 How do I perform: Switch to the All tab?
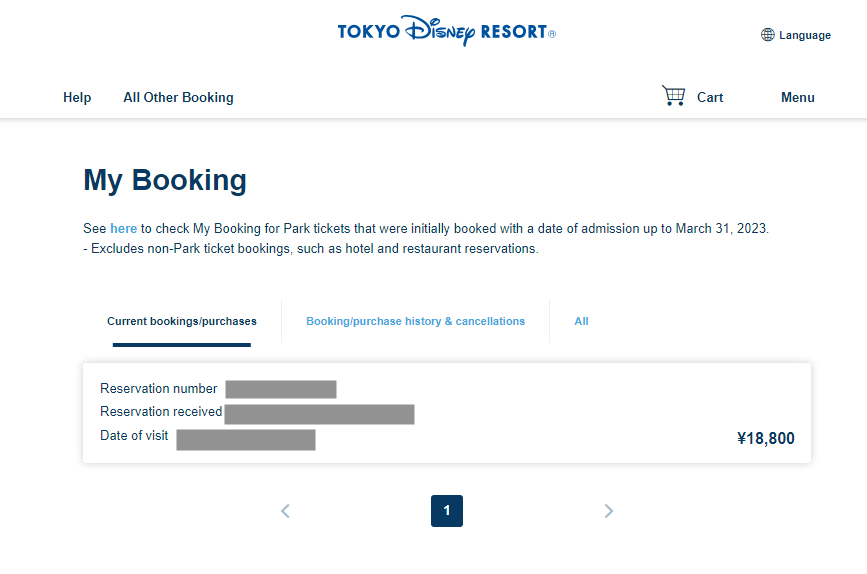pyautogui.click(x=581, y=321)
